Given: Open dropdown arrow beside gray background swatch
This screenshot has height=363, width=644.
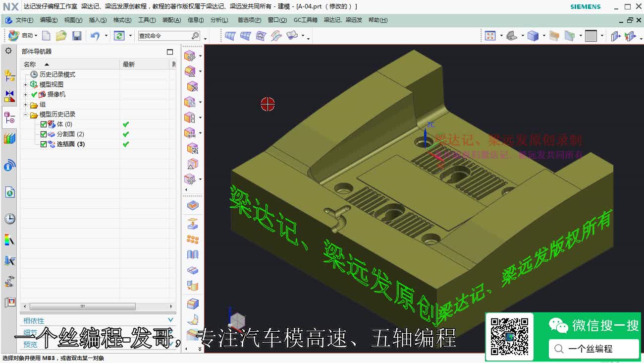Looking at the screenshot, I should tap(602, 36).
